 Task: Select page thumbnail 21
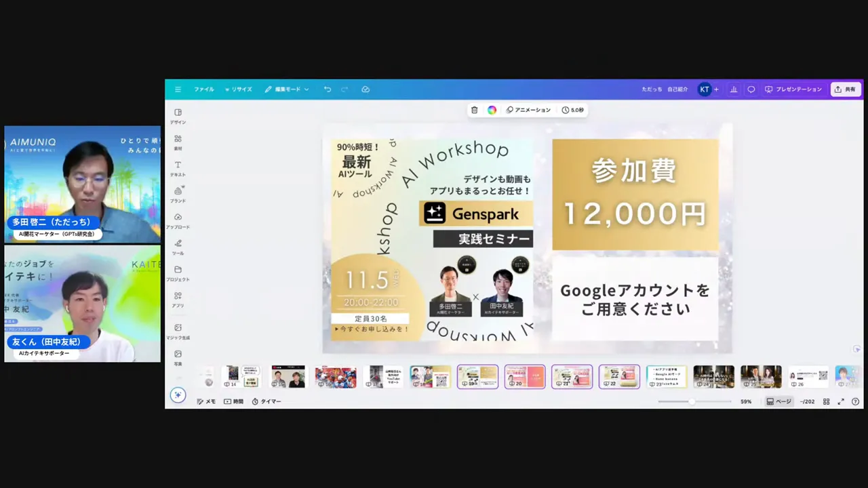click(x=572, y=377)
